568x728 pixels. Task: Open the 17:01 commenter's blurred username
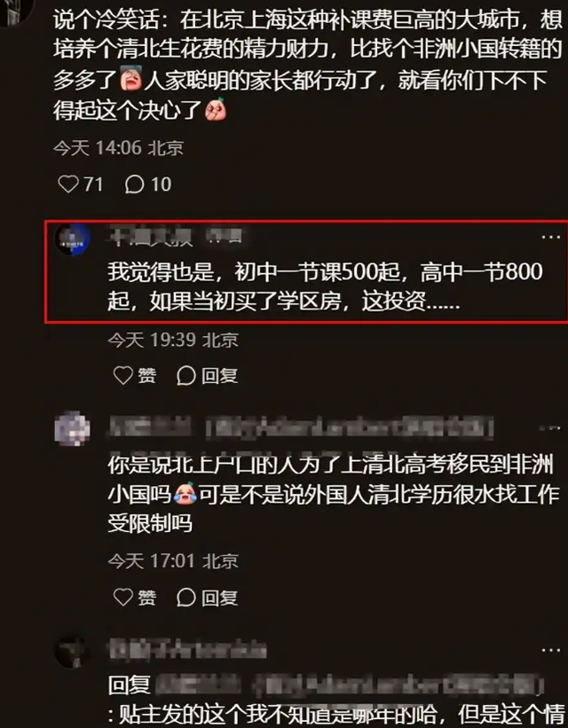(x=300, y=428)
